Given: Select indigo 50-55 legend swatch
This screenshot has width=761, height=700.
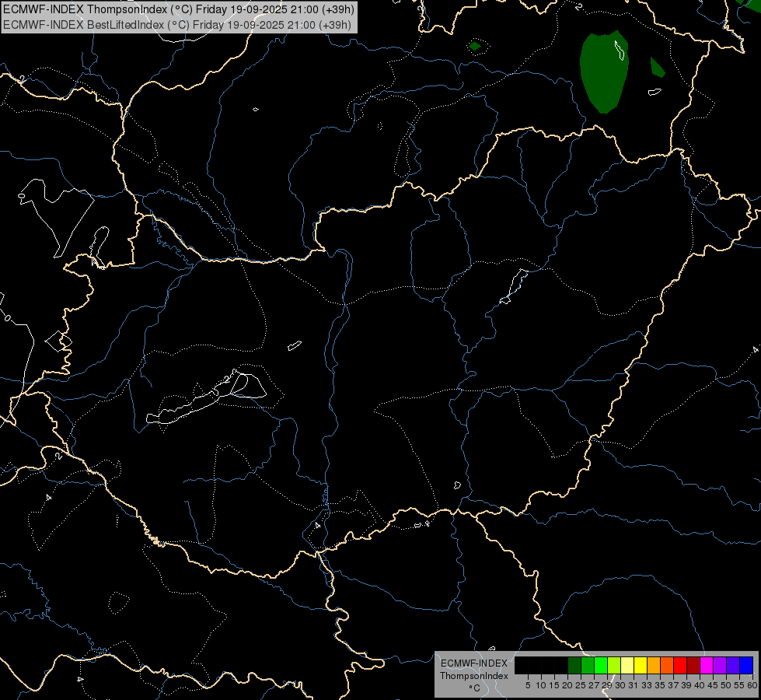Looking at the screenshot, I should point(733,665).
